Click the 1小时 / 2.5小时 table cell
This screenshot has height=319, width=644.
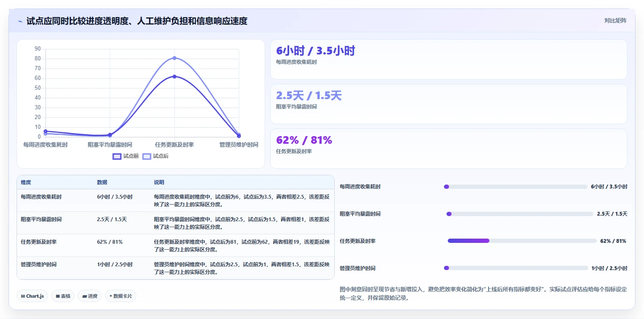115,265
